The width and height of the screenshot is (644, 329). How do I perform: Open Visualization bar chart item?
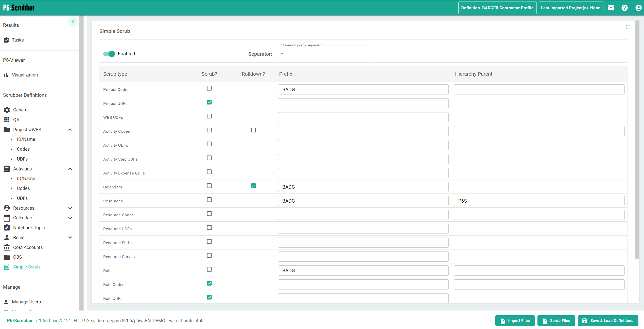click(25, 75)
